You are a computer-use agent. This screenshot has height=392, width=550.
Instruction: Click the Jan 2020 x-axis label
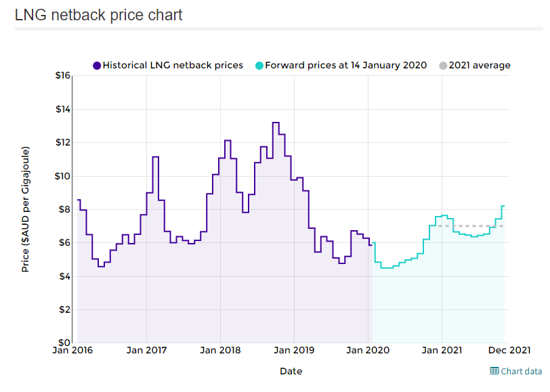click(368, 350)
